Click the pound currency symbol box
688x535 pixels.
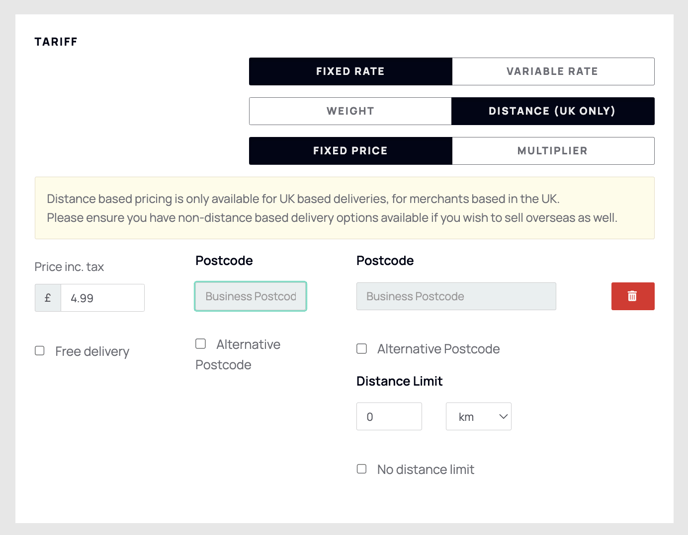pyautogui.click(x=48, y=298)
